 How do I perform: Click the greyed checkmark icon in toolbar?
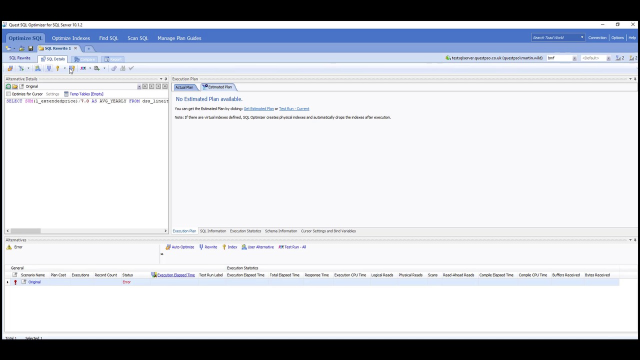pyautogui.click(x=131, y=69)
